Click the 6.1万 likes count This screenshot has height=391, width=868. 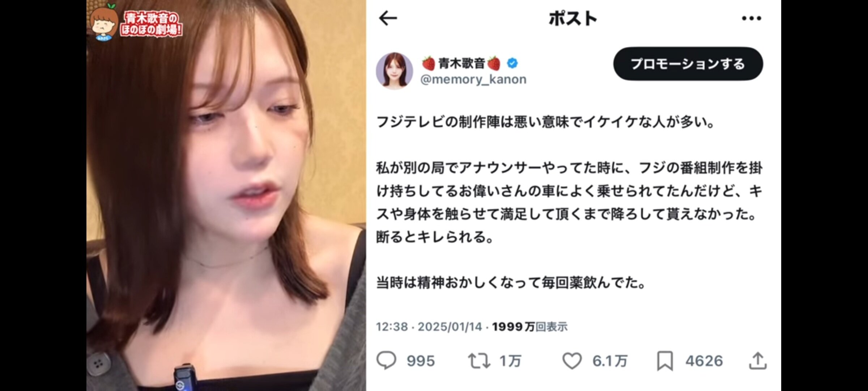tap(610, 361)
